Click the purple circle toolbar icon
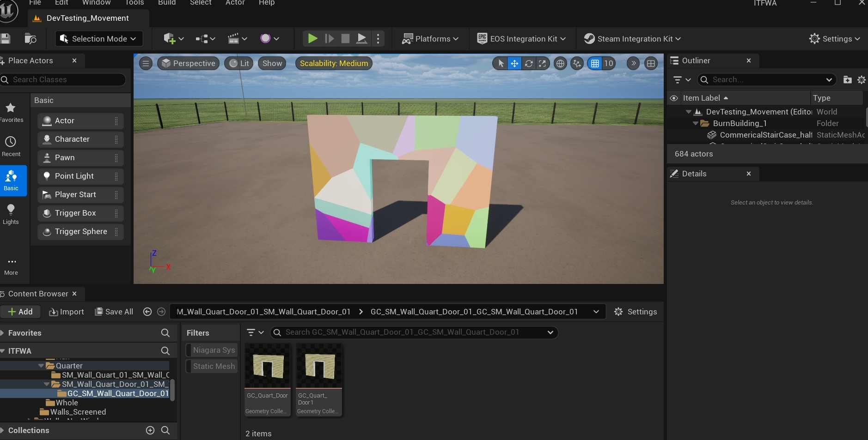This screenshot has width=868, height=440. click(x=269, y=39)
